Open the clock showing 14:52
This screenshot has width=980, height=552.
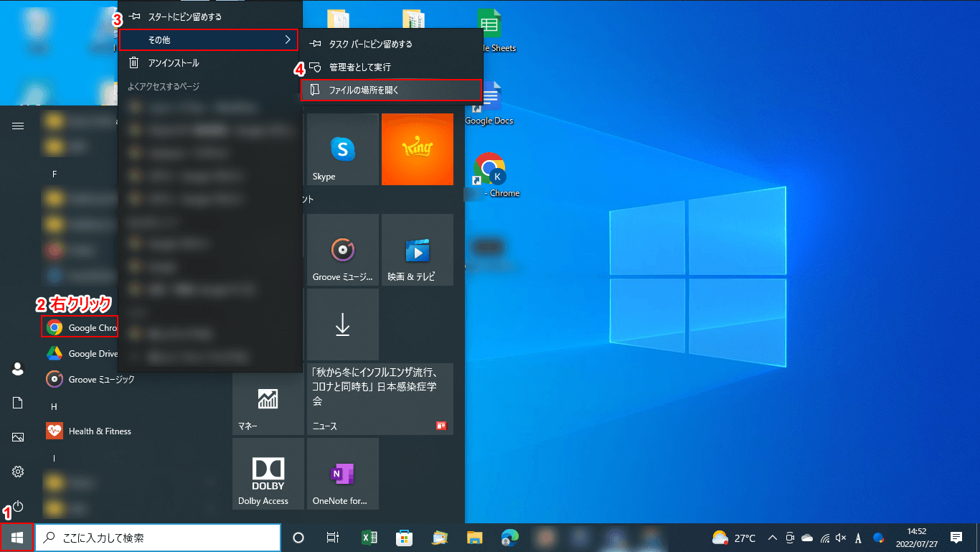click(x=917, y=538)
